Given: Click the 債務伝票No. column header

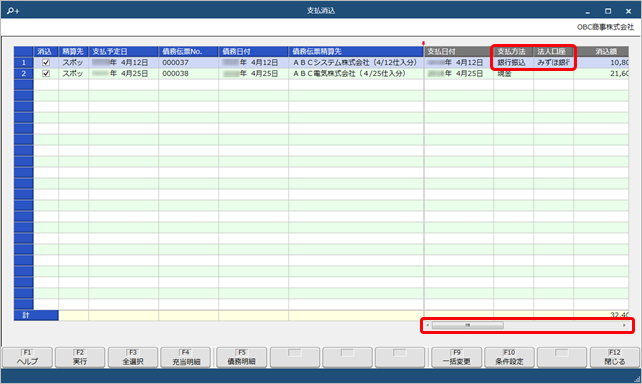Looking at the screenshot, I should pos(188,52).
